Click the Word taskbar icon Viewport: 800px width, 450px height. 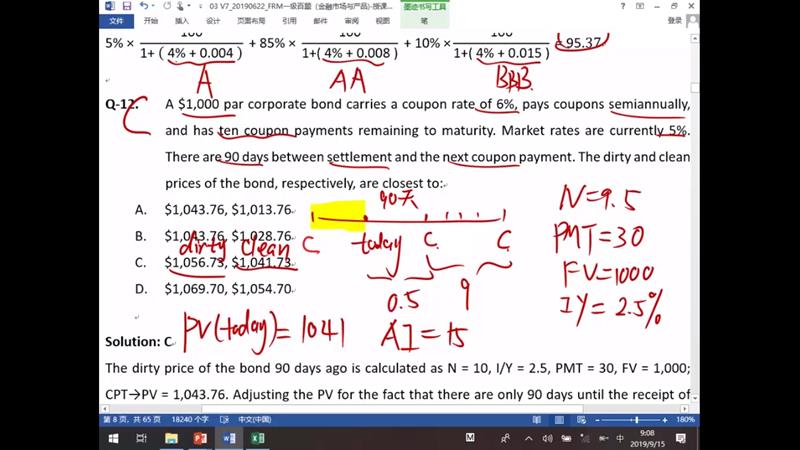pos(229,438)
